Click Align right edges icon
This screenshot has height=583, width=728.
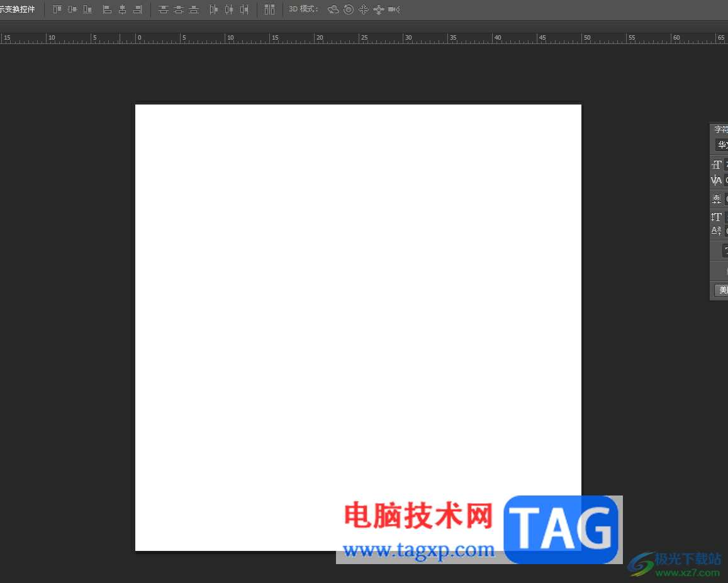coord(137,9)
